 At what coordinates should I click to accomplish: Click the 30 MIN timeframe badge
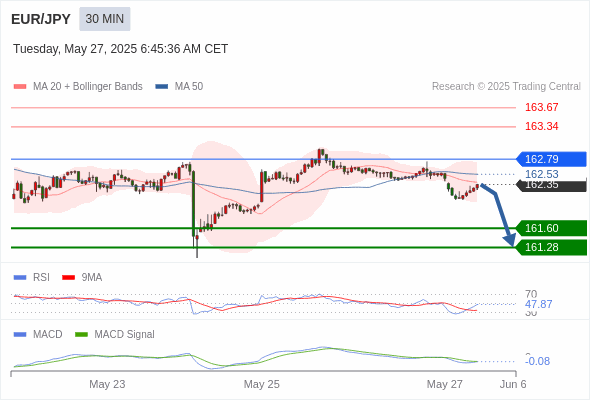click(105, 19)
